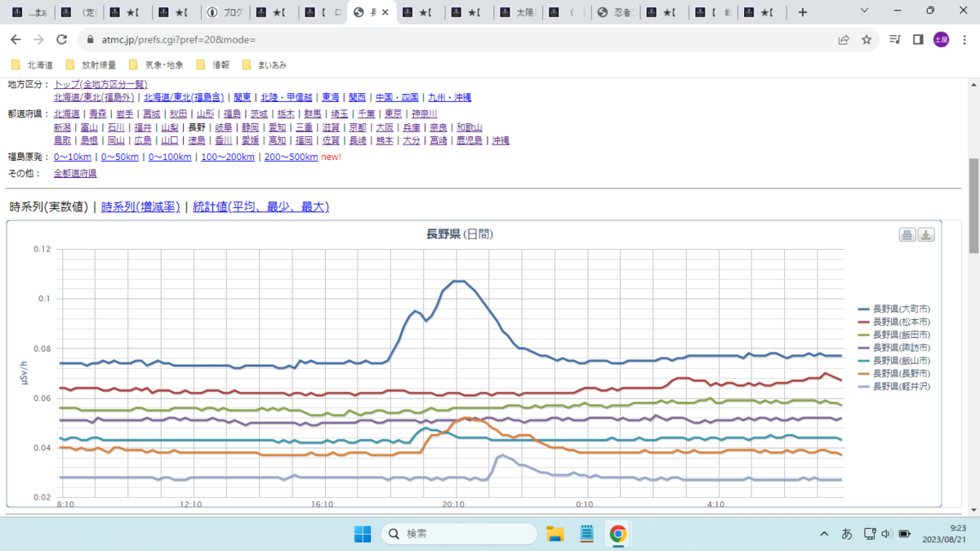The image size is (980, 551).
Task: Open a new browser tab
Action: (803, 12)
